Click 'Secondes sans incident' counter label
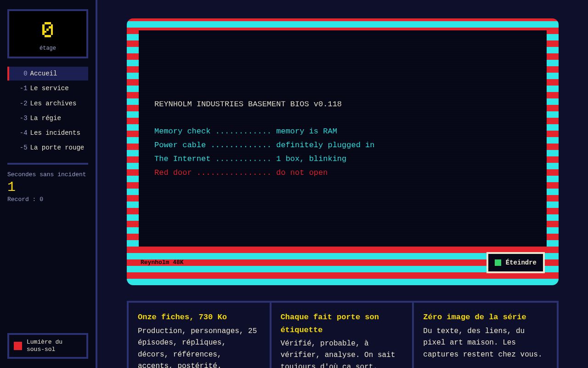 point(47,175)
